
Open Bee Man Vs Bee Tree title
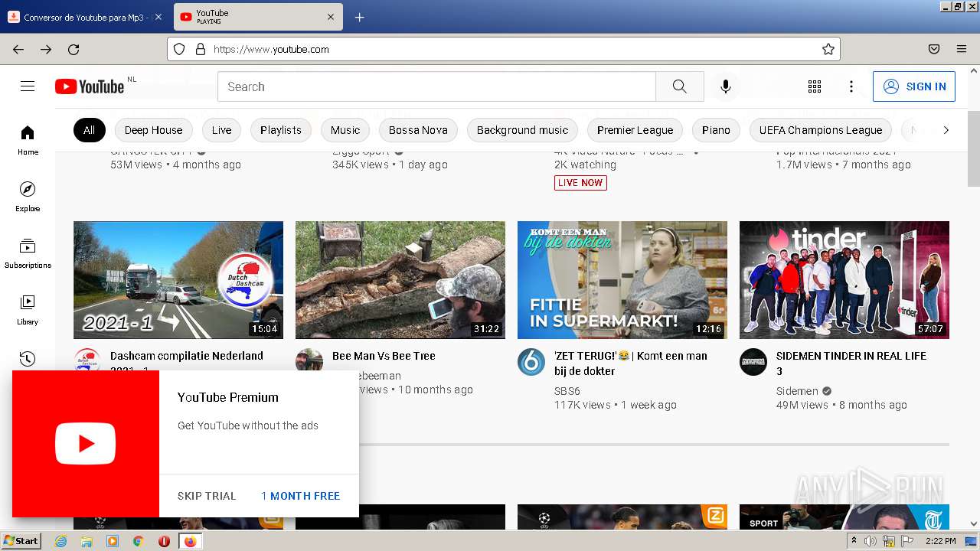[x=384, y=356]
